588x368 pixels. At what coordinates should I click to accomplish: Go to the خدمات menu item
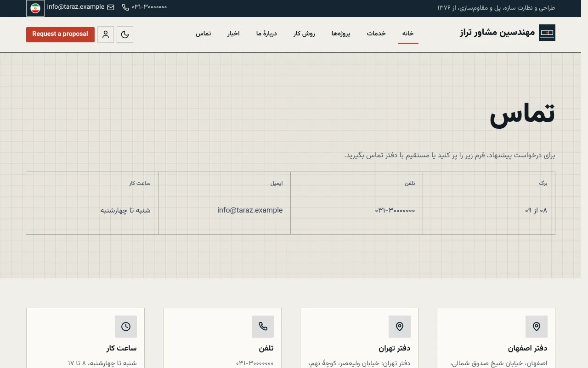click(x=376, y=34)
